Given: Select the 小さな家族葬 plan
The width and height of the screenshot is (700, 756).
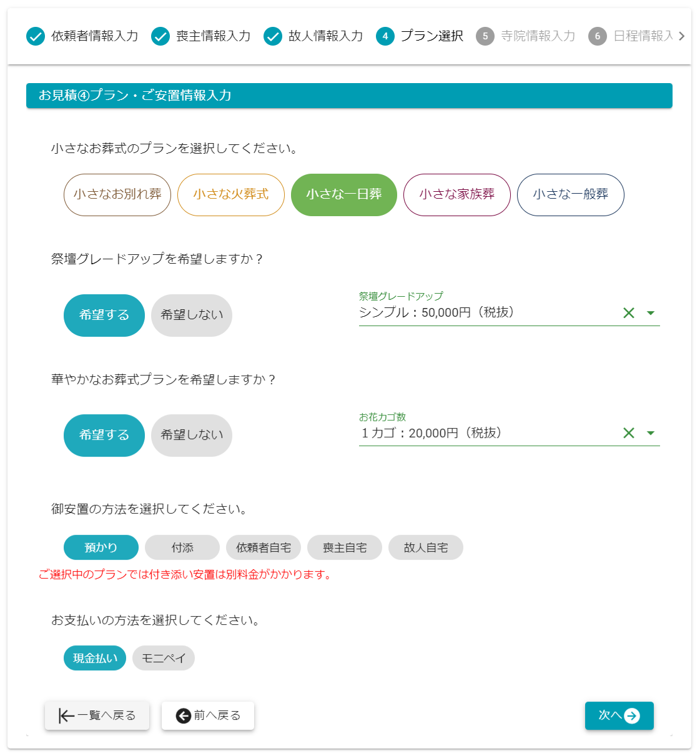Looking at the screenshot, I should point(457,195).
